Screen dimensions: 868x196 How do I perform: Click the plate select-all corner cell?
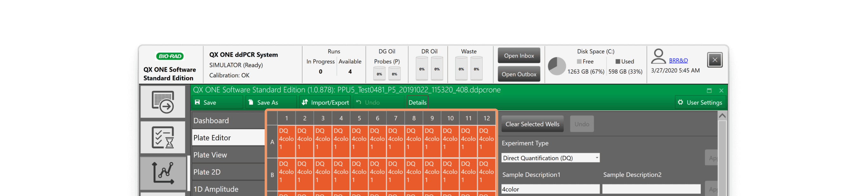272,118
